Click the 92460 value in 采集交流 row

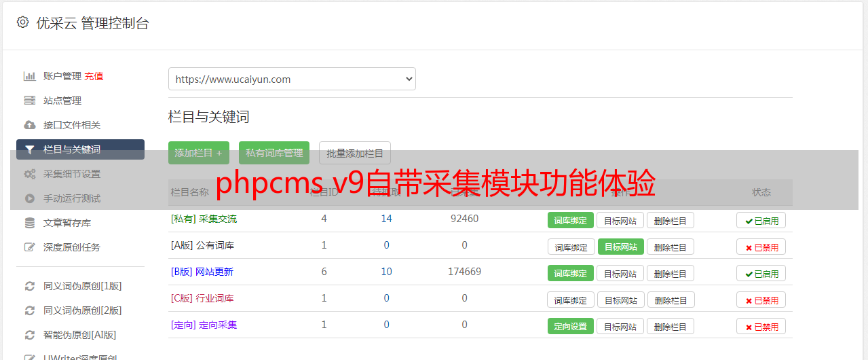click(464, 219)
